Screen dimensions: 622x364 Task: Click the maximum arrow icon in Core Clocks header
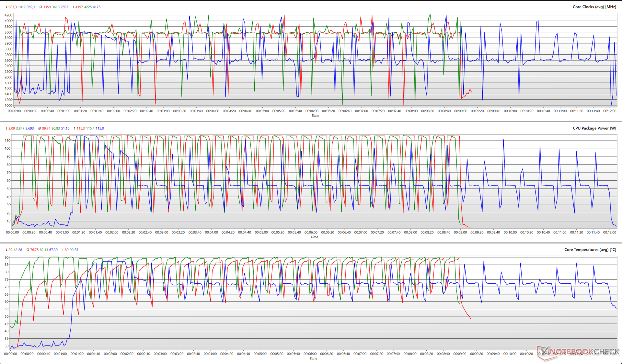(74, 7)
